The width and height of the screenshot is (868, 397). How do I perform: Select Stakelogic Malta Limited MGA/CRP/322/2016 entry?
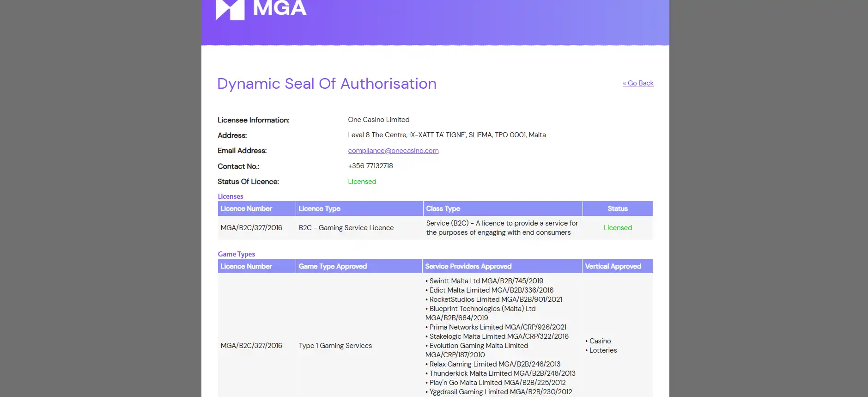[x=497, y=336]
